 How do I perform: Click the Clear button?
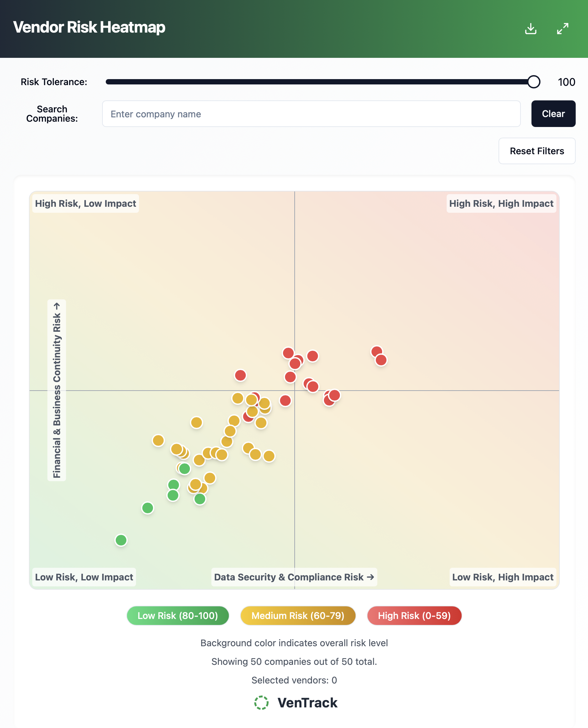pyautogui.click(x=553, y=114)
